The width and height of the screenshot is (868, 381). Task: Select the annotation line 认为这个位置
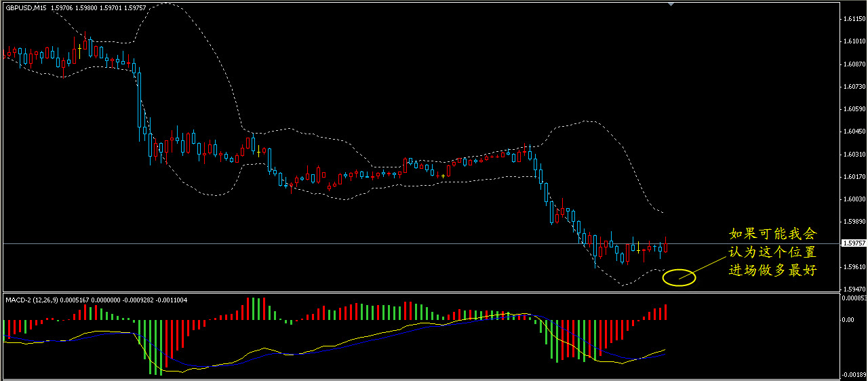click(773, 252)
